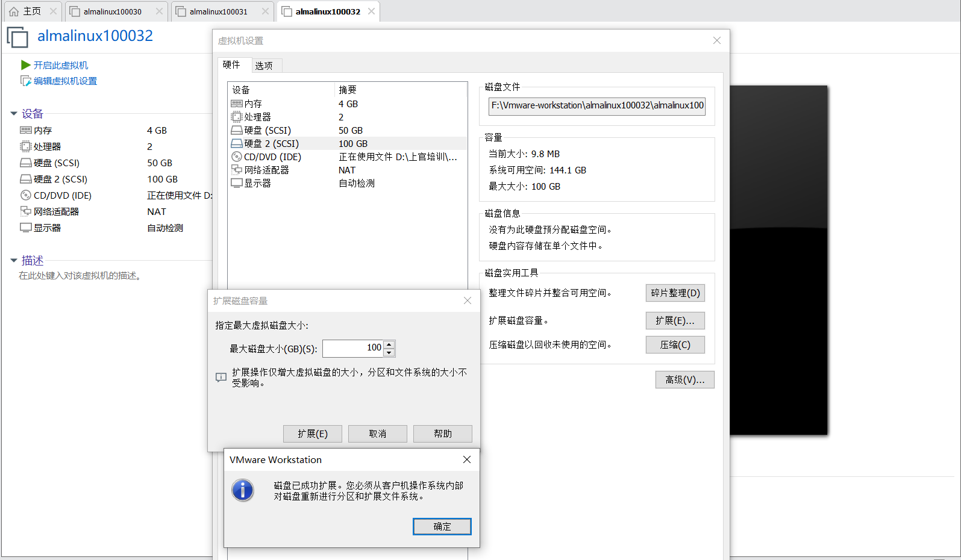Close the almalinux100030 tab with its X
Image resolution: width=961 pixels, height=560 pixels.
159,11
